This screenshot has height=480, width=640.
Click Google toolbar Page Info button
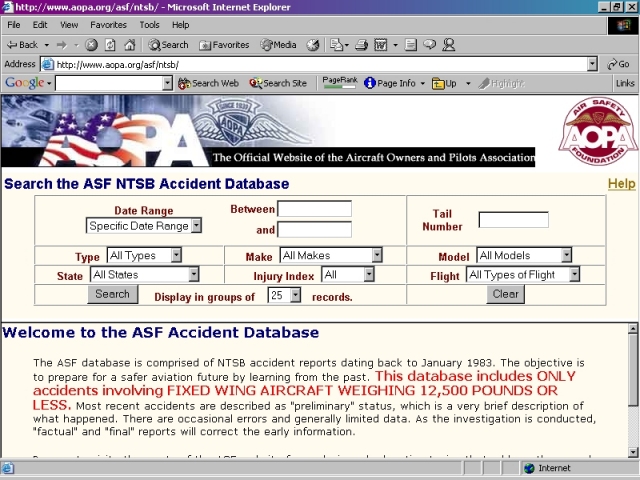[390, 83]
